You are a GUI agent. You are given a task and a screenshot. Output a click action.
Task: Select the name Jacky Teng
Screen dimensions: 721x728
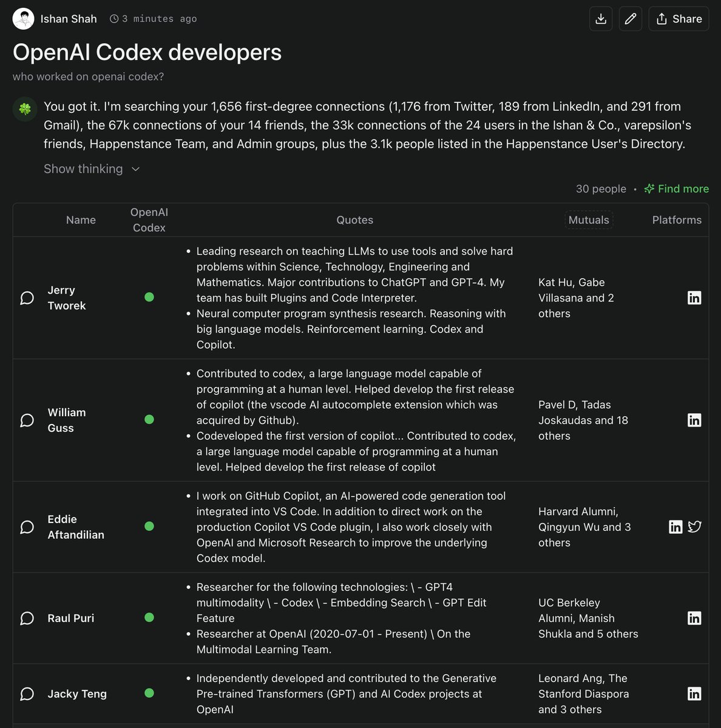pos(77,694)
